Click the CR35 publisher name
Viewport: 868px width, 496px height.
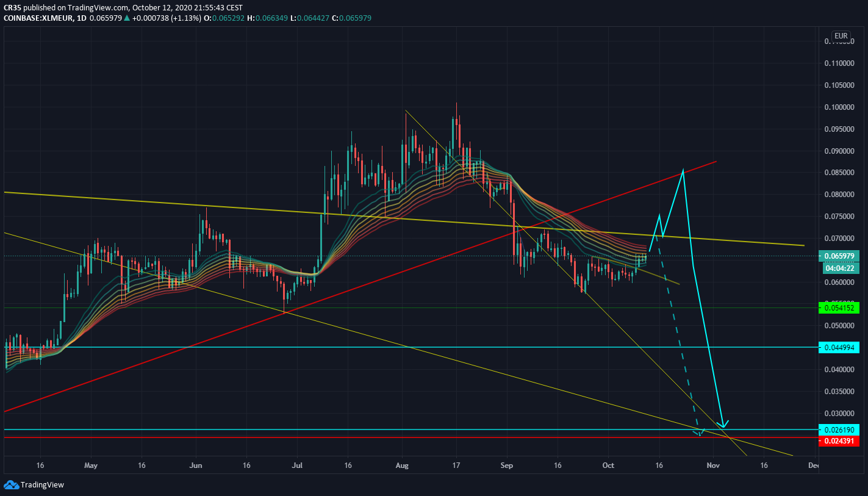13,8
